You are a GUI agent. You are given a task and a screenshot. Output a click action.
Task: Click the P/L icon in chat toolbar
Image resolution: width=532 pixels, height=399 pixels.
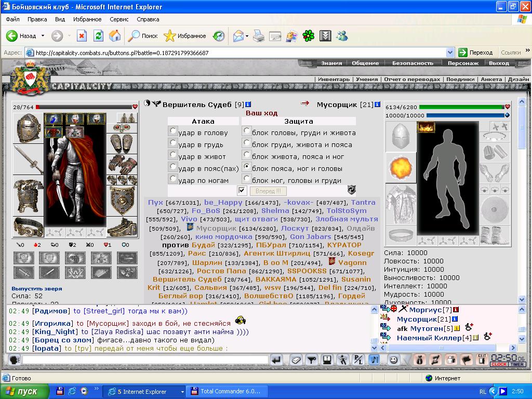tap(358, 360)
